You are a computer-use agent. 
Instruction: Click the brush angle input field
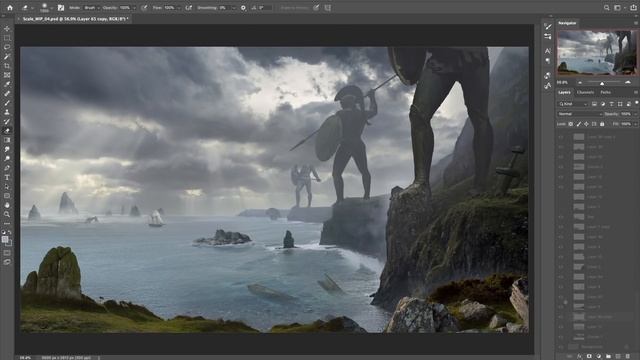click(x=264, y=8)
